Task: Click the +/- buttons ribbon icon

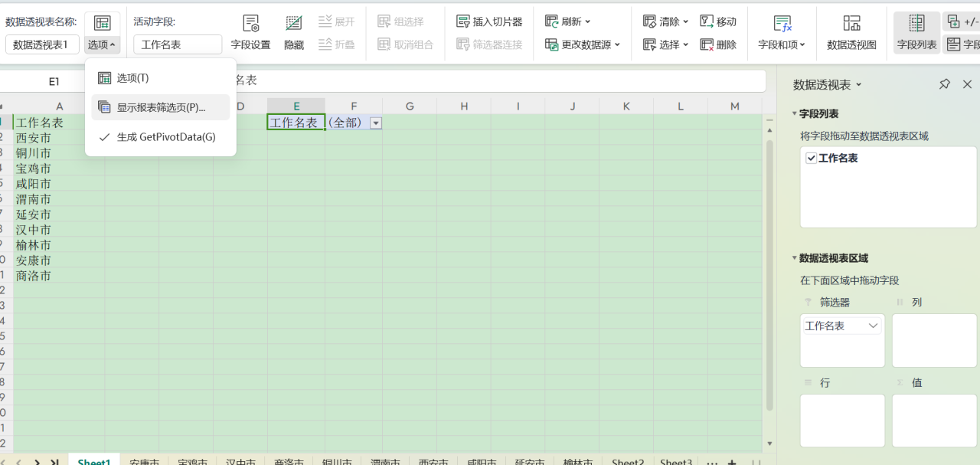Action: coord(963,21)
